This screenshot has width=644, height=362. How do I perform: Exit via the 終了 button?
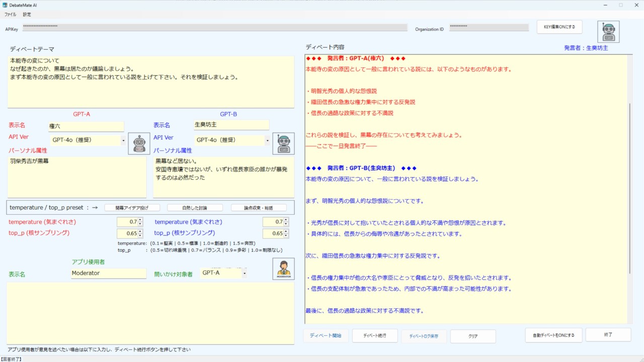608,334
